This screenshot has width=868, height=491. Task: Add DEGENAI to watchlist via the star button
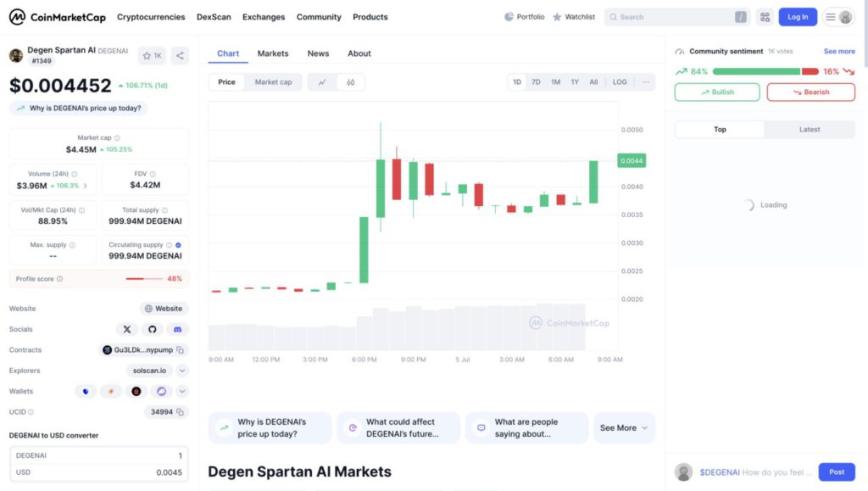[x=153, y=55]
